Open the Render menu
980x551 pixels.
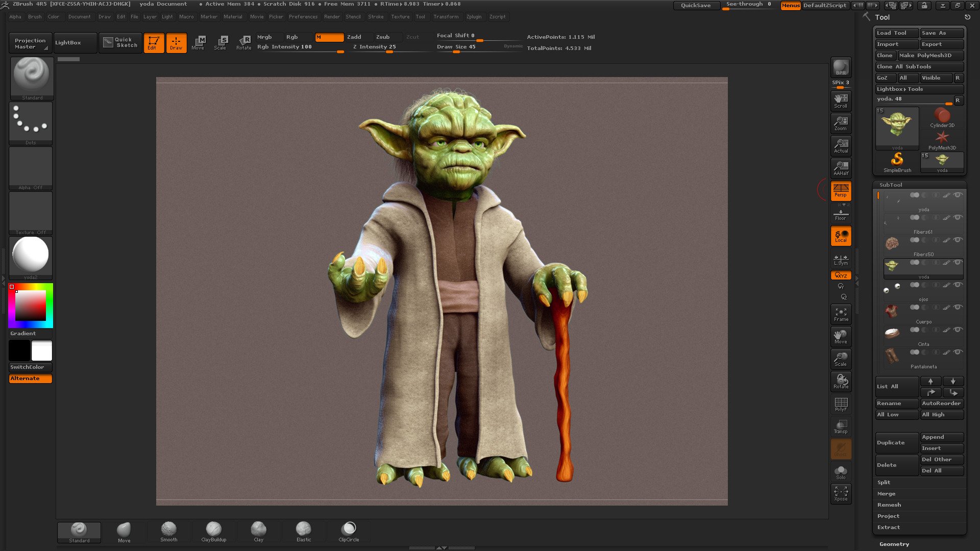[332, 17]
